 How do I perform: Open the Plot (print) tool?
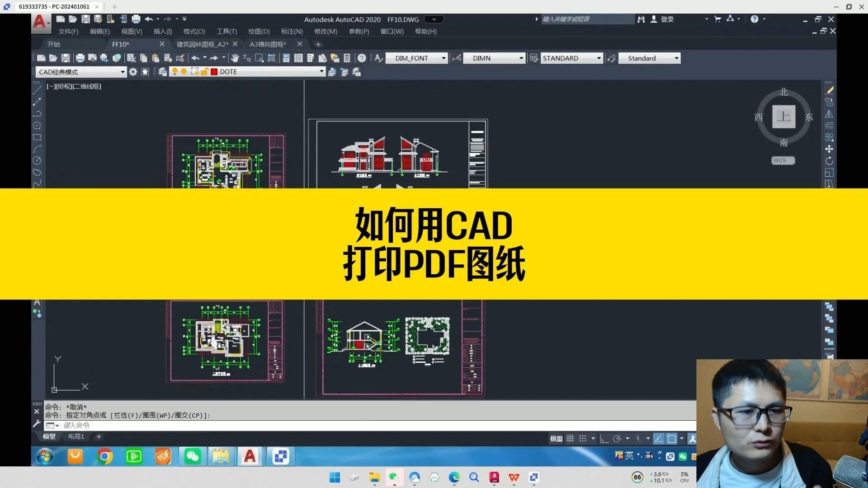click(80, 58)
